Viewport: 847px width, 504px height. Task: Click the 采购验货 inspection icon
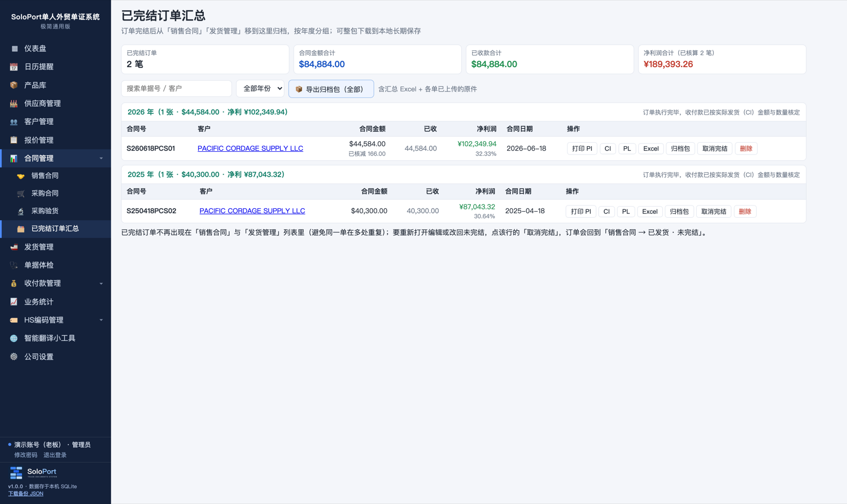[x=21, y=211]
